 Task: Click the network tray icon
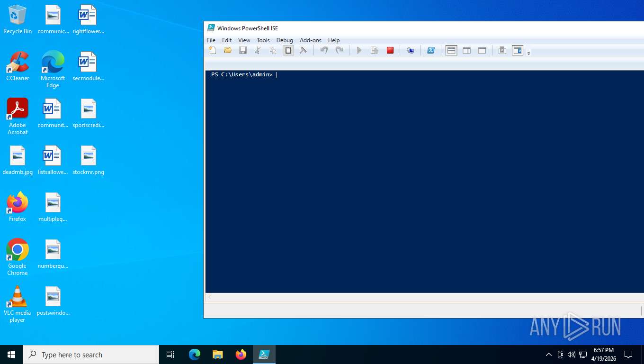coord(583,355)
